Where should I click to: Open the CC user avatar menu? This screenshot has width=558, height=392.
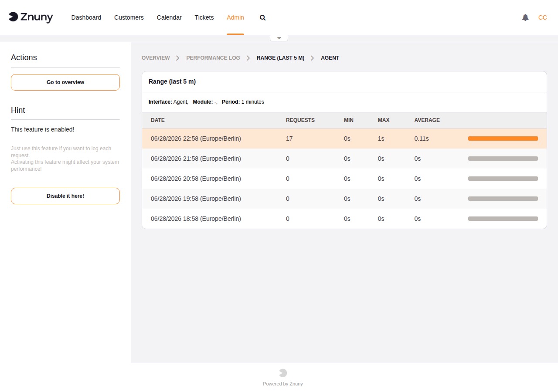pyautogui.click(x=543, y=17)
